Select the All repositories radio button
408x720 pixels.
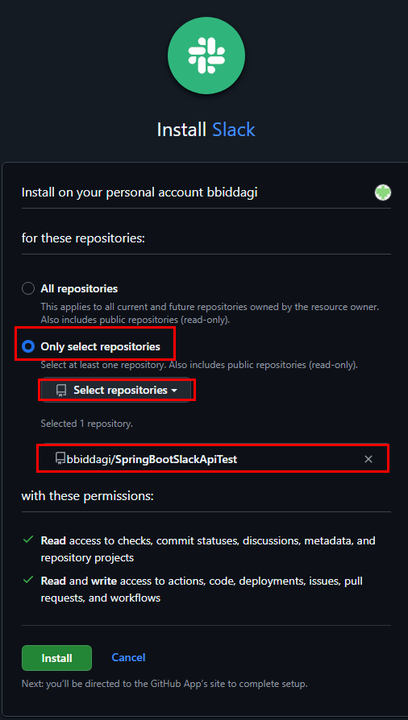click(28, 288)
